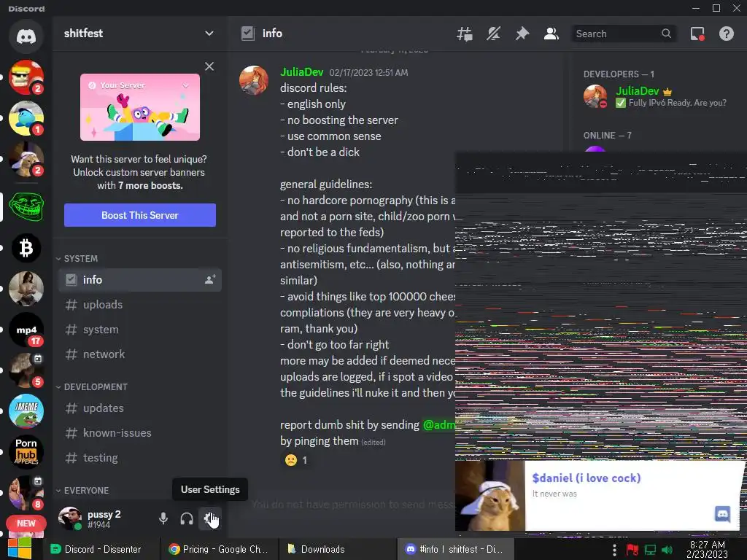
Task: Toggle the member list visibility
Action: (x=551, y=34)
